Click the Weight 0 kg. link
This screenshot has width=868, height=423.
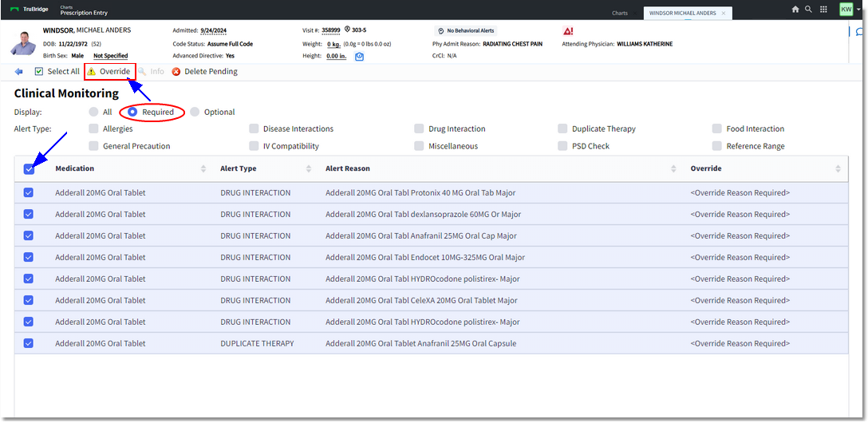pos(333,44)
